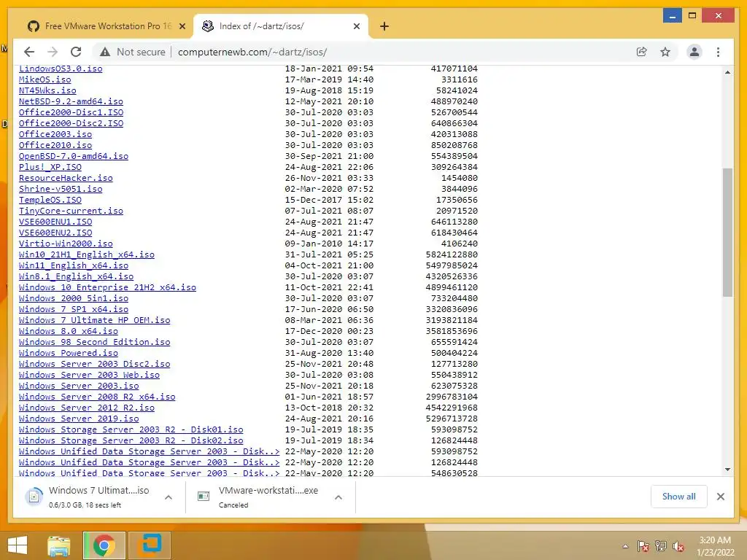Viewport: 747px width, 560px height.
Task: Click ResourceHacker.iso link
Action: pyautogui.click(x=66, y=178)
